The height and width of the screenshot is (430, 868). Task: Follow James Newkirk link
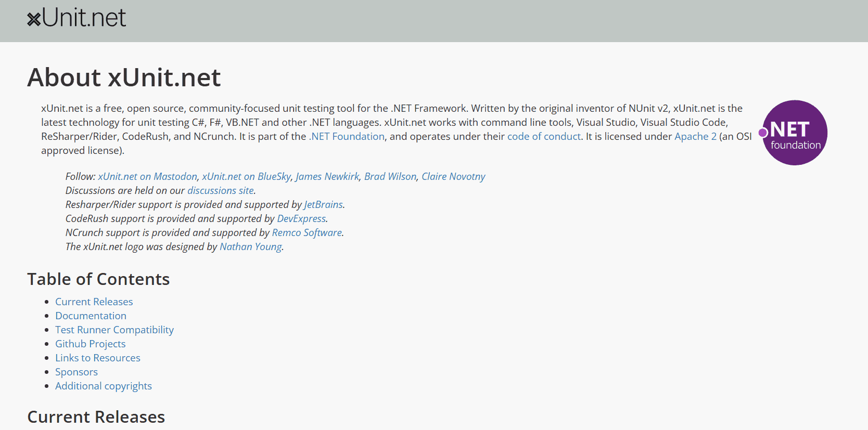click(x=327, y=176)
